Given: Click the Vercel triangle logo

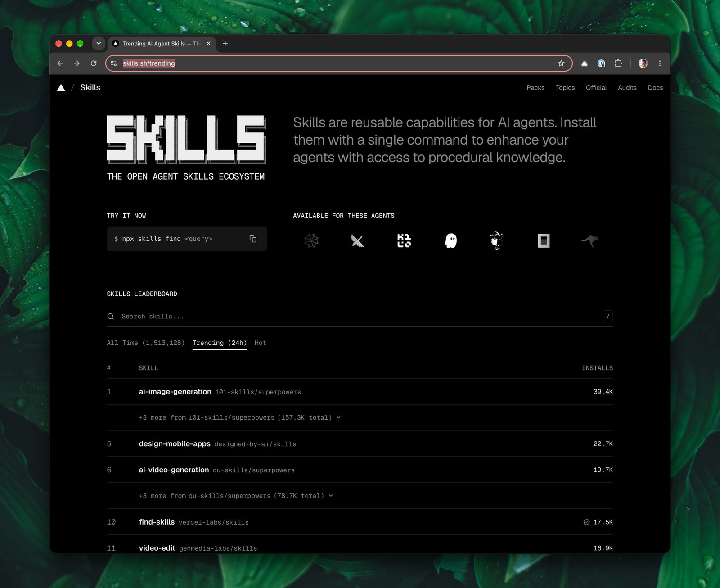Looking at the screenshot, I should (x=61, y=88).
